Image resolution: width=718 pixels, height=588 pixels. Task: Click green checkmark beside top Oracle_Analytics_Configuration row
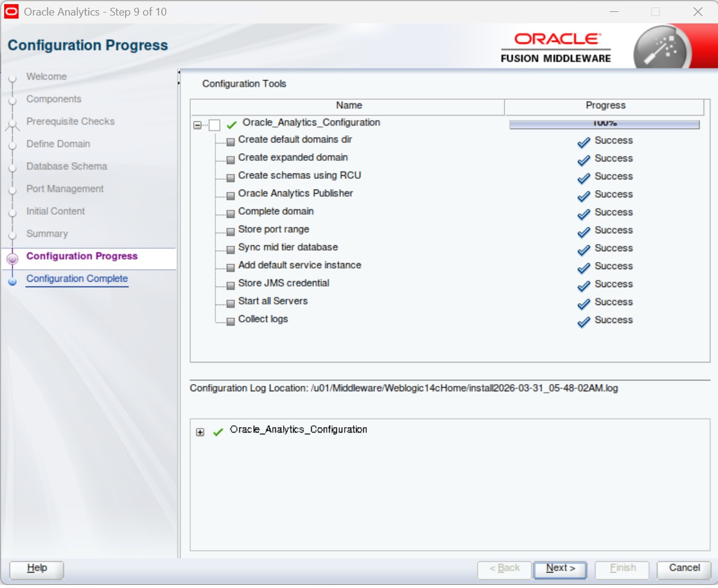click(x=232, y=125)
